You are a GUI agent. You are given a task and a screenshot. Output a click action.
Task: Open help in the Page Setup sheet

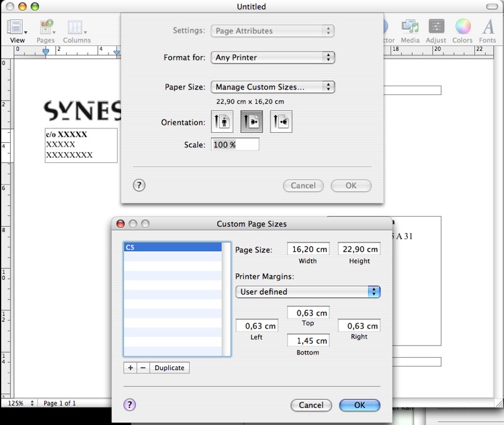pos(139,185)
